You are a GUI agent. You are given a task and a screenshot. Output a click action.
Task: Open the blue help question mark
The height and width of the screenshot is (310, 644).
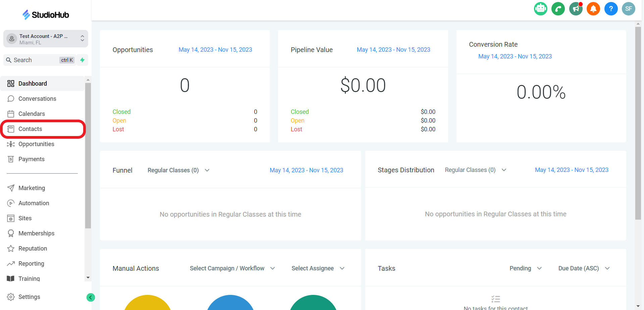coord(611,9)
